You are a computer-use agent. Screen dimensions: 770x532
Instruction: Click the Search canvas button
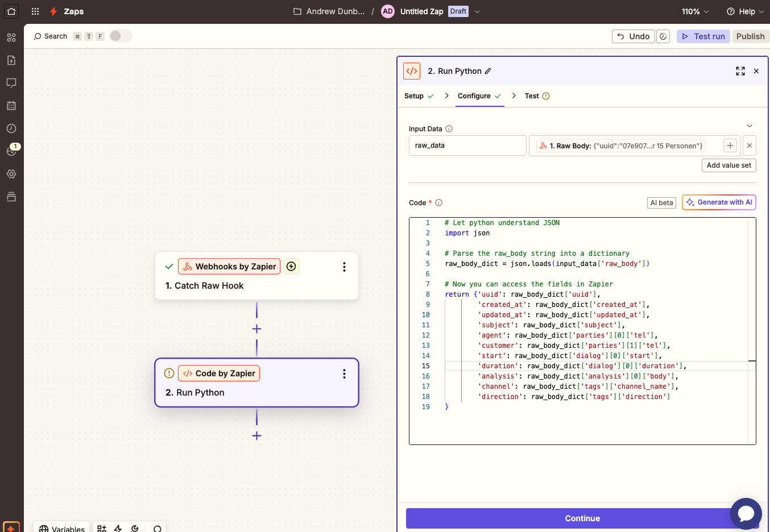point(50,36)
